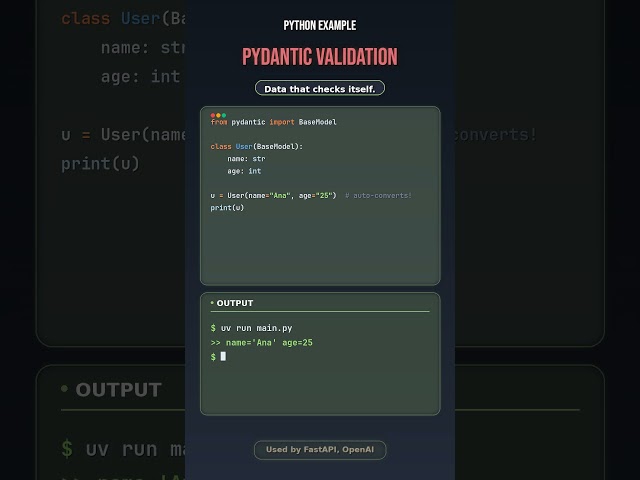The image size is (640, 480).
Task: Click the background "converts!" text on the right
Action: tap(496, 135)
